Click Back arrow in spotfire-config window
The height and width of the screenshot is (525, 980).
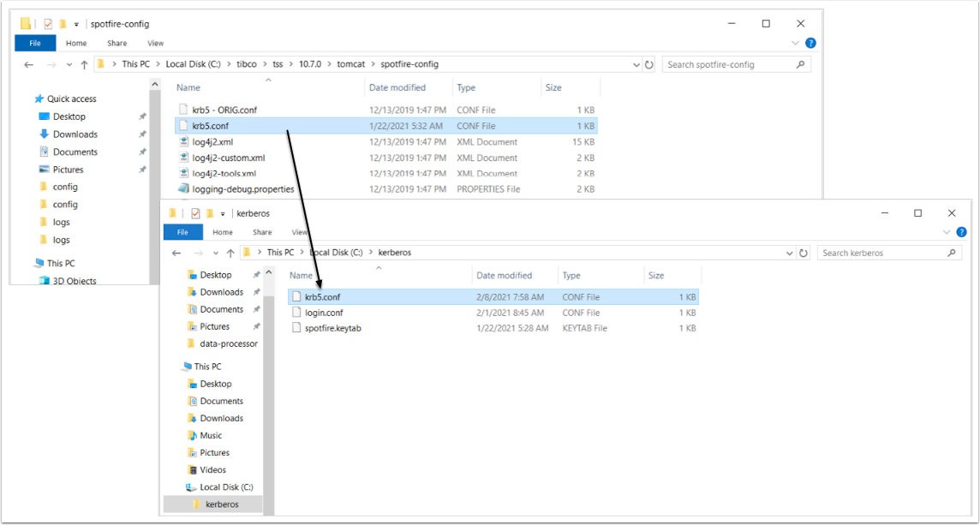pos(28,64)
